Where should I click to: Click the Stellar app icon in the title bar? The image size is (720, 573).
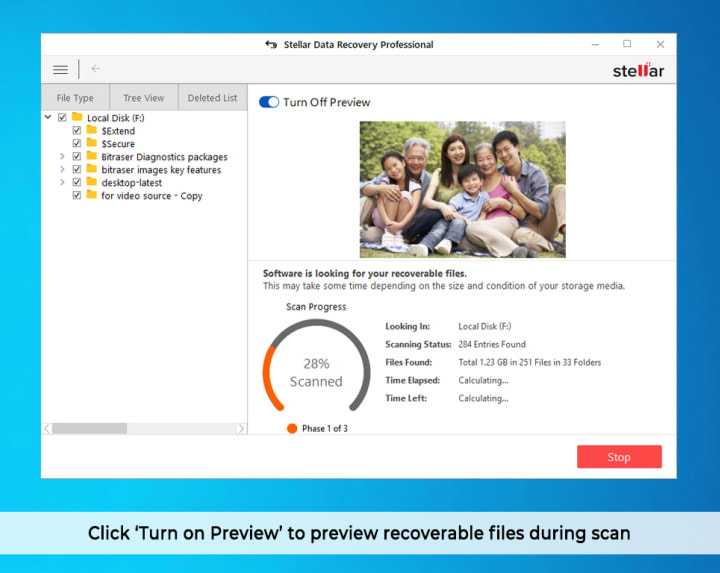tap(270, 45)
